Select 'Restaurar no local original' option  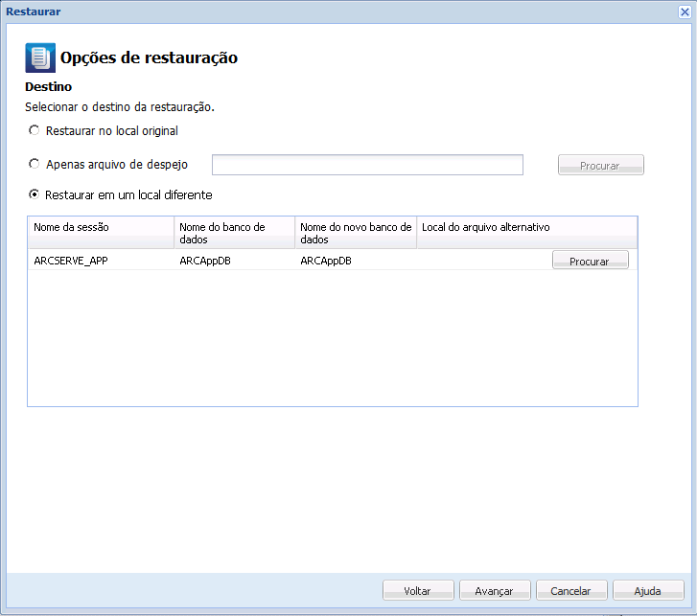35,130
